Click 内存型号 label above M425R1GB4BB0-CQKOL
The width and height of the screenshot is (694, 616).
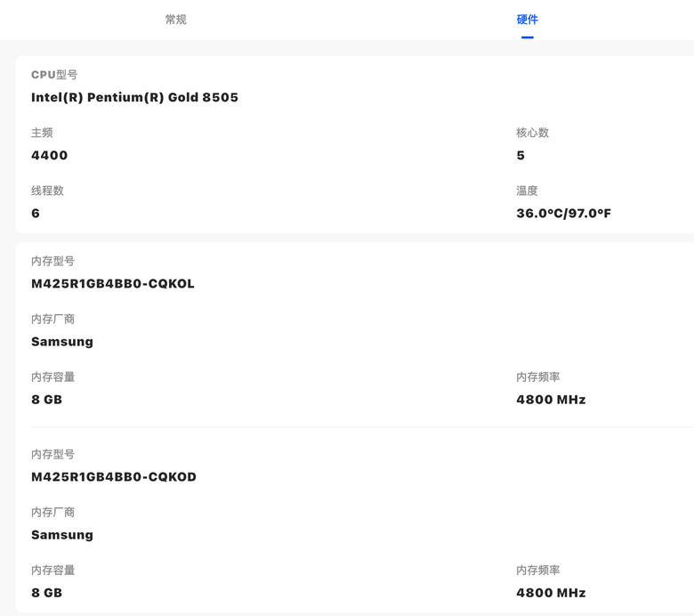(x=52, y=261)
